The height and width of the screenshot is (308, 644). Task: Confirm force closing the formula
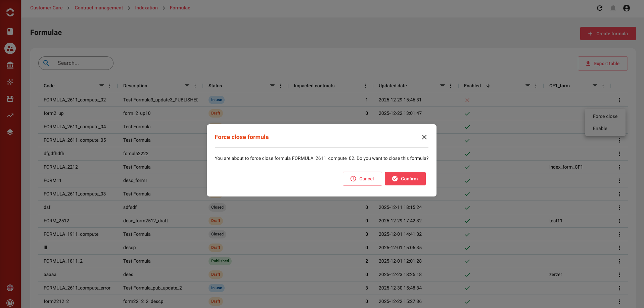405,179
